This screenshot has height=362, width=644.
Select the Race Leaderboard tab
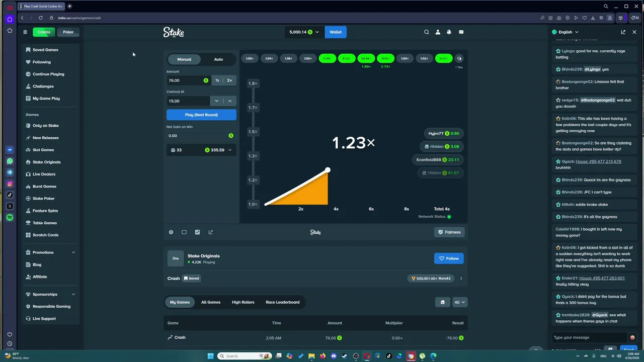point(283,302)
